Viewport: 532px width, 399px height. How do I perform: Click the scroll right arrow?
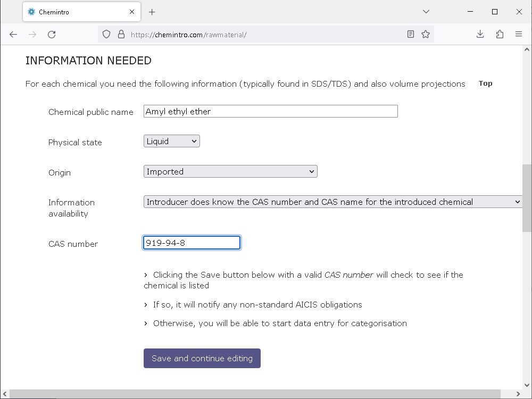pyautogui.click(x=518, y=394)
